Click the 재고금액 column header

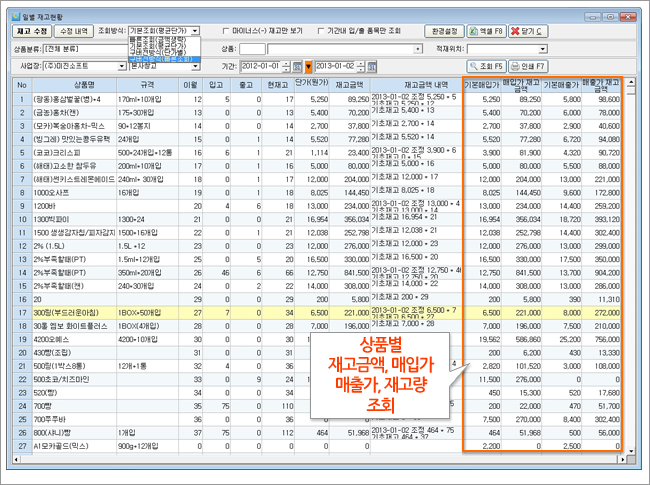point(349,85)
